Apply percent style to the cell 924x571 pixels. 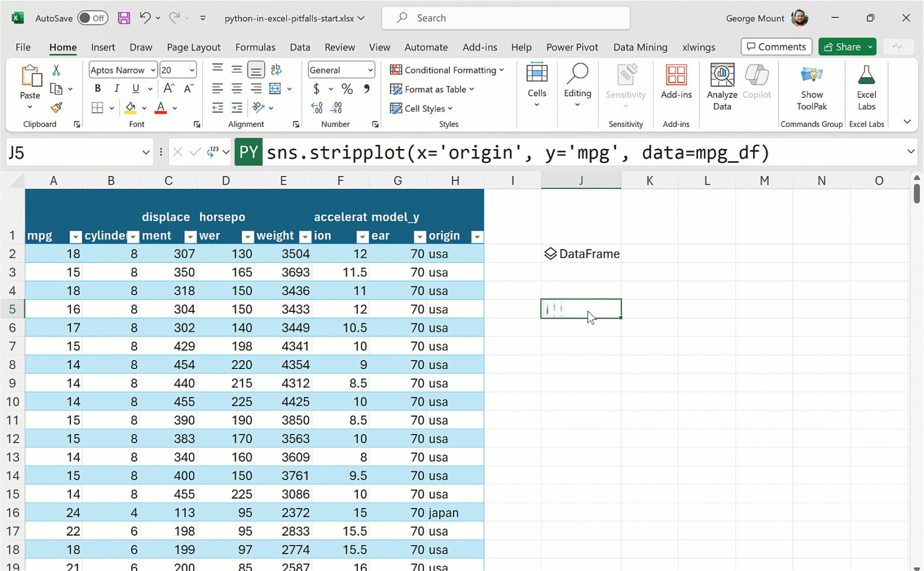click(347, 89)
